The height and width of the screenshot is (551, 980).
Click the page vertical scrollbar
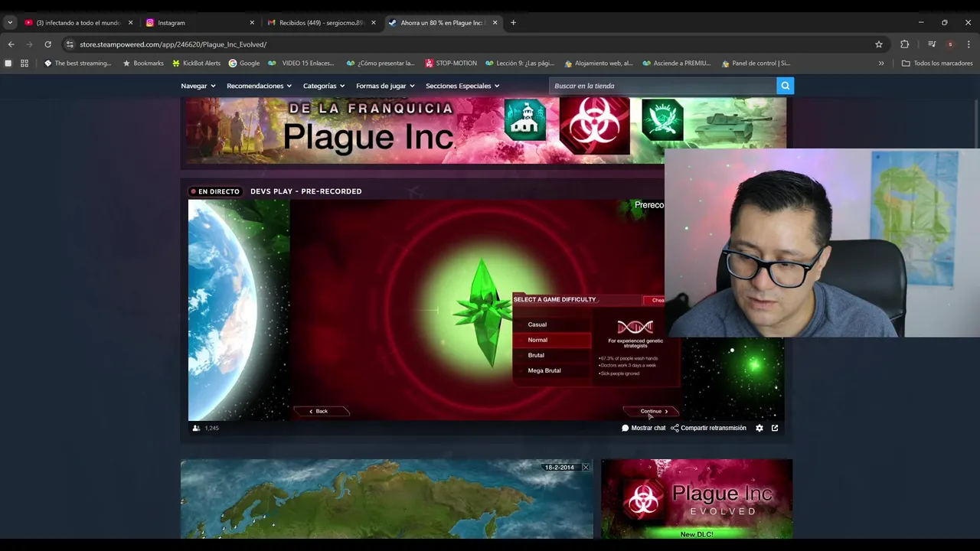[x=976, y=122]
